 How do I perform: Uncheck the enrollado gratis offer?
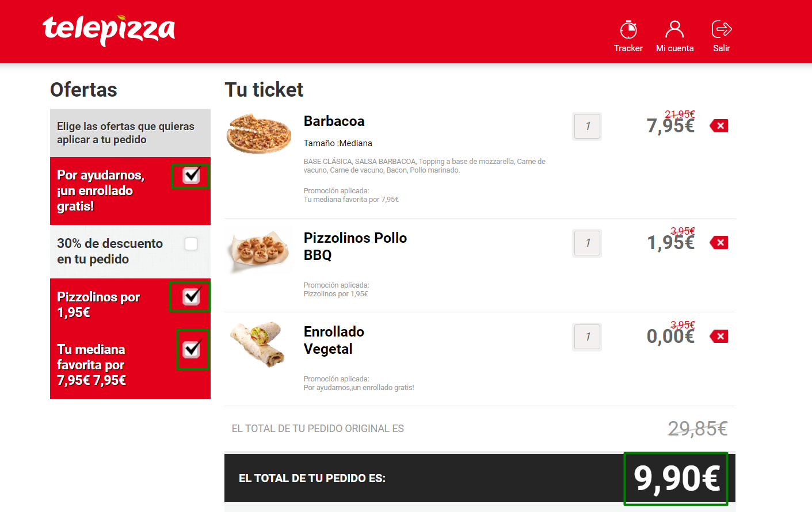(190, 175)
